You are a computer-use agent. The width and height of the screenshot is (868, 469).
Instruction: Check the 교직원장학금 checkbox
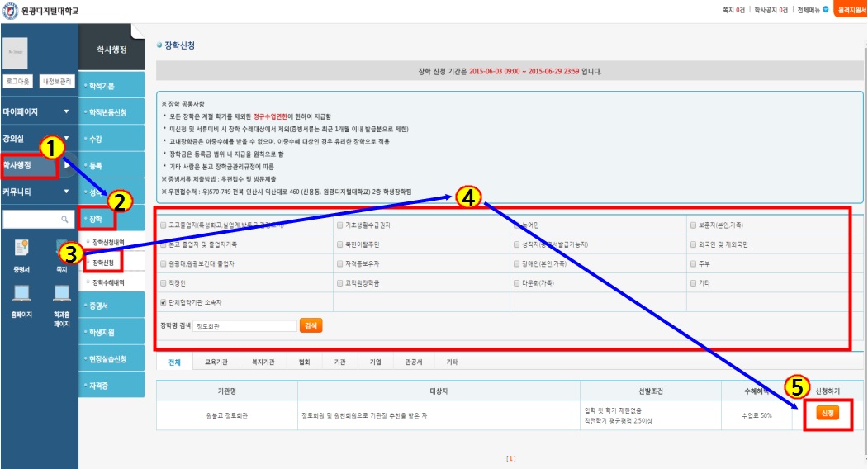[x=340, y=283]
